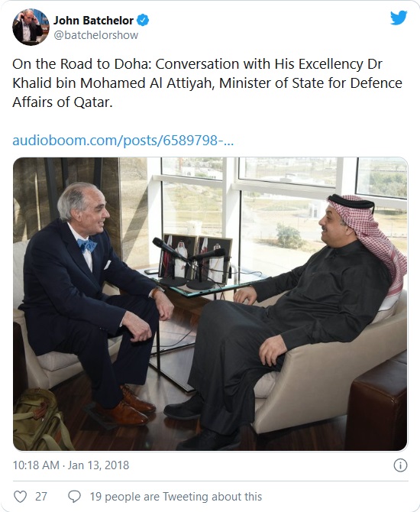Open the circled info icon
This screenshot has height=512, width=420.
coord(400,465)
